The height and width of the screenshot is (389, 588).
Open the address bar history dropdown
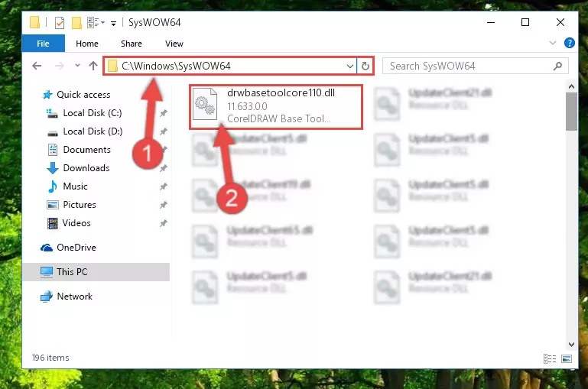click(x=350, y=66)
